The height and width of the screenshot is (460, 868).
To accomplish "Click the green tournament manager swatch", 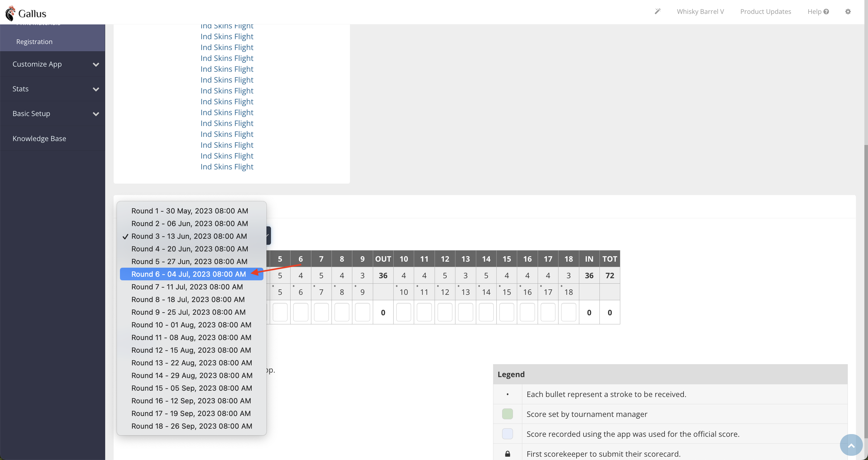I will click(x=508, y=414).
